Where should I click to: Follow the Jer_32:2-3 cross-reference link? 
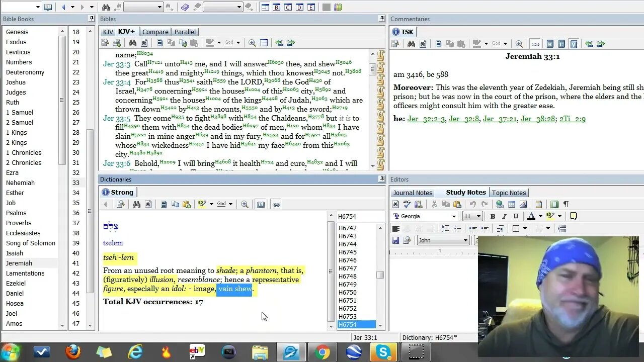[x=426, y=119]
